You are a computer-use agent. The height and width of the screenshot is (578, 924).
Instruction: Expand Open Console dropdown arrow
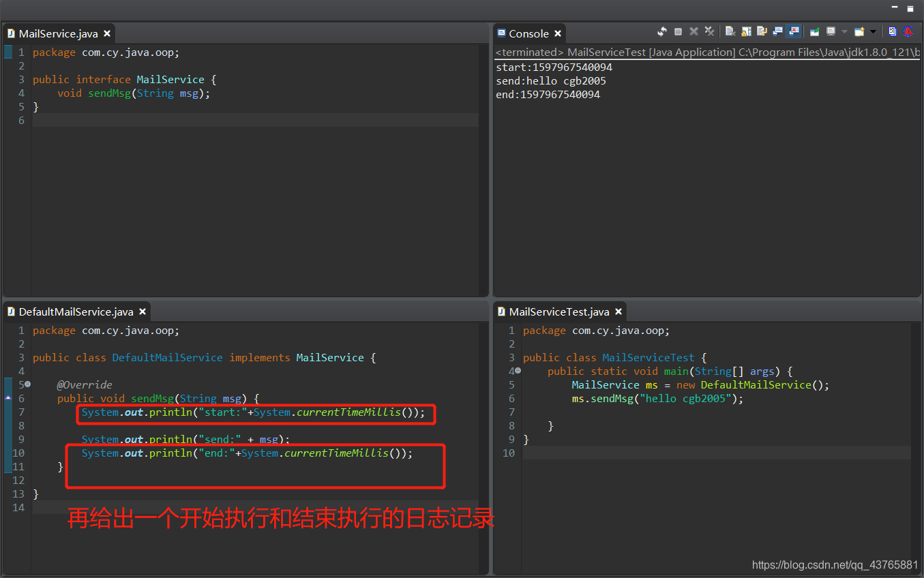pos(873,31)
